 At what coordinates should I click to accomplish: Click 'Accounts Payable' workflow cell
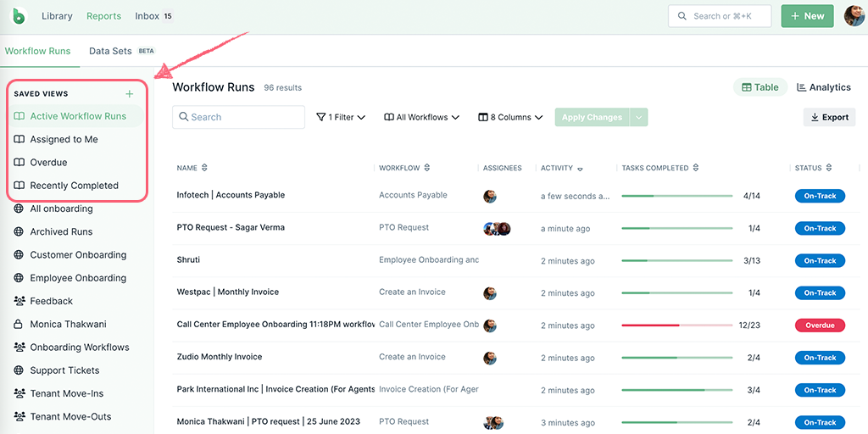tap(413, 196)
